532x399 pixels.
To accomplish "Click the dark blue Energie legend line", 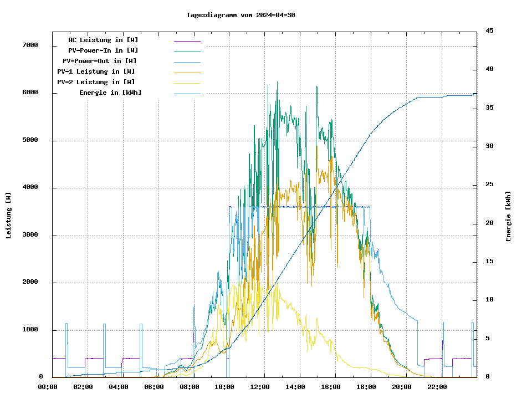I will (187, 94).
